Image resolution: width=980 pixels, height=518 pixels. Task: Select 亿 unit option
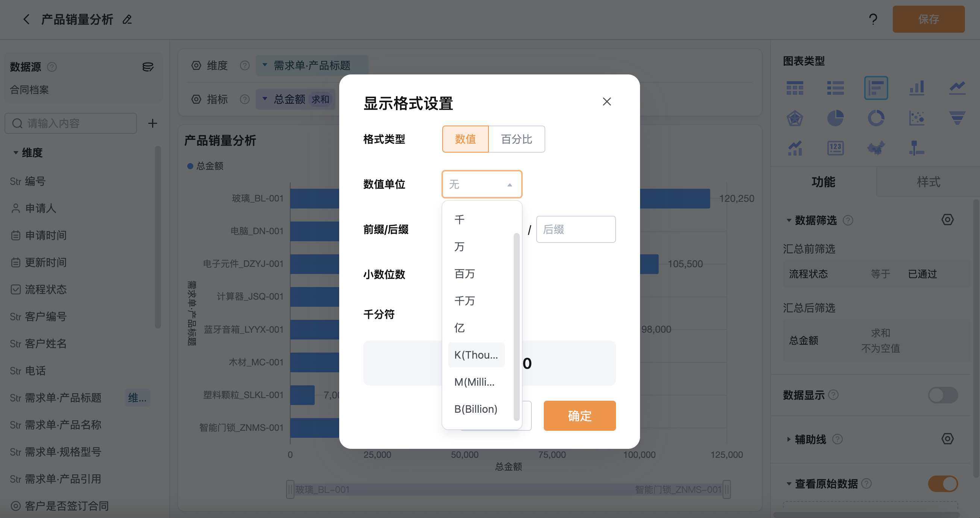pyautogui.click(x=476, y=328)
